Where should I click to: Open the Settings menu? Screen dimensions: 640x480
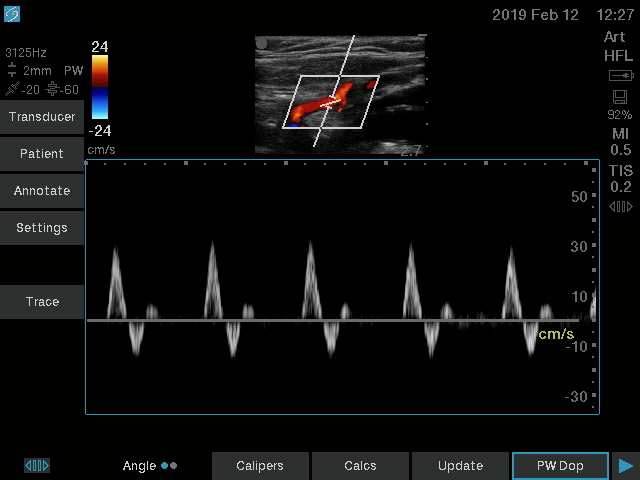tap(42, 228)
